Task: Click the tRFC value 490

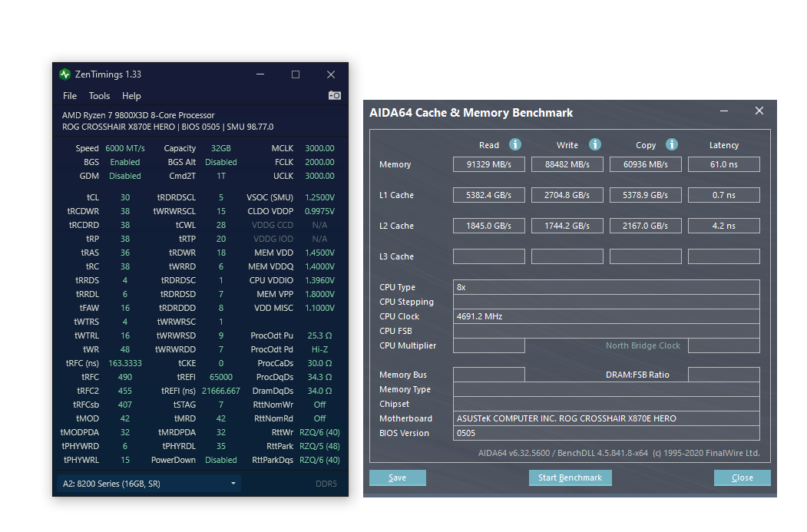Action: click(125, 378)
